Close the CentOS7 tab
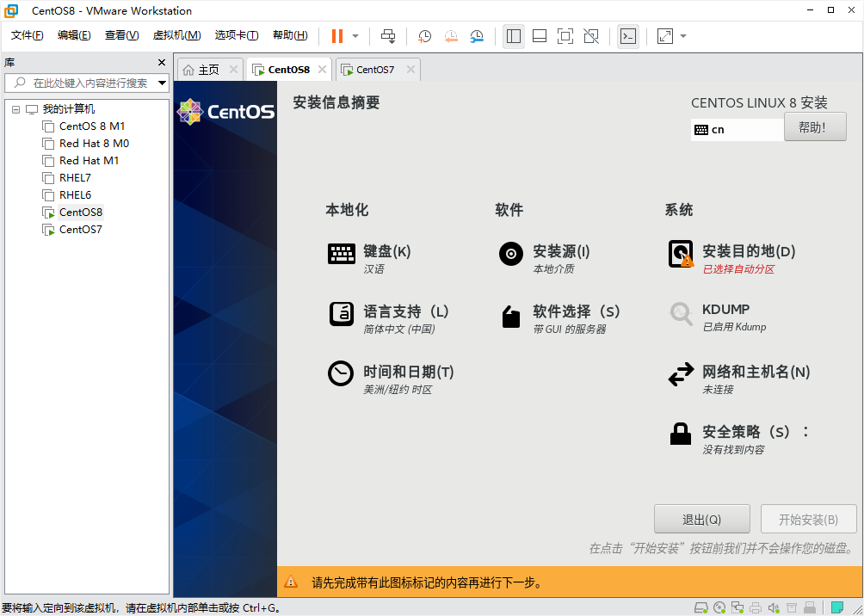 (410, 70)
